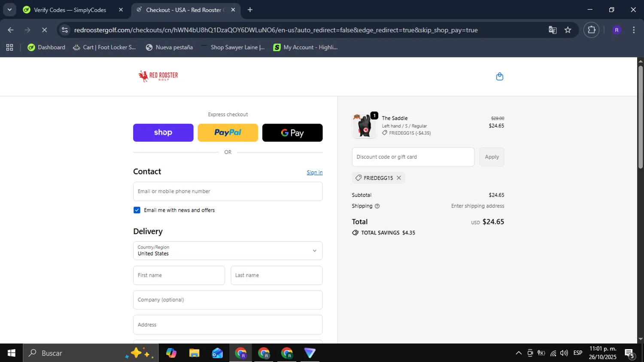This screenshot has height=362, width=644.
Task: Open the Dashboard bookmark
Action: pos(46,48)
